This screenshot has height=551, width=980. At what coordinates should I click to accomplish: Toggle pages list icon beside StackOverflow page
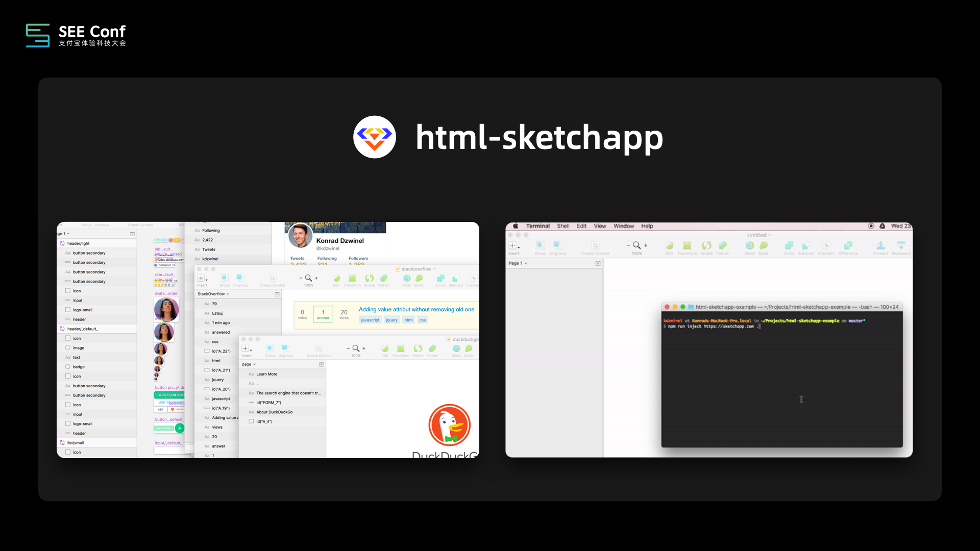277,294
